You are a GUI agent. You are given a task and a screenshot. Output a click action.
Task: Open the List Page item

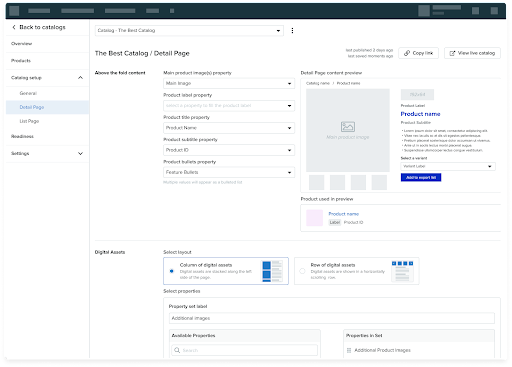coord(47,121)
